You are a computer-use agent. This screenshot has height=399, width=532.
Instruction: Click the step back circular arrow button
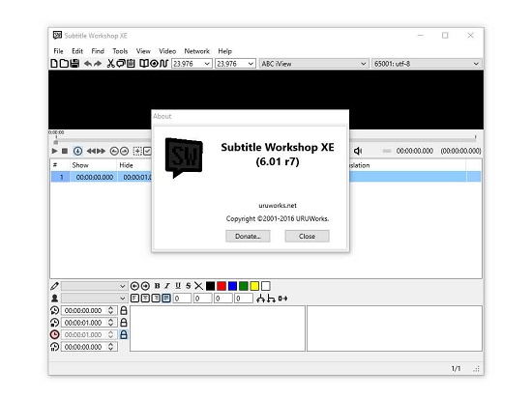point(114,151)
